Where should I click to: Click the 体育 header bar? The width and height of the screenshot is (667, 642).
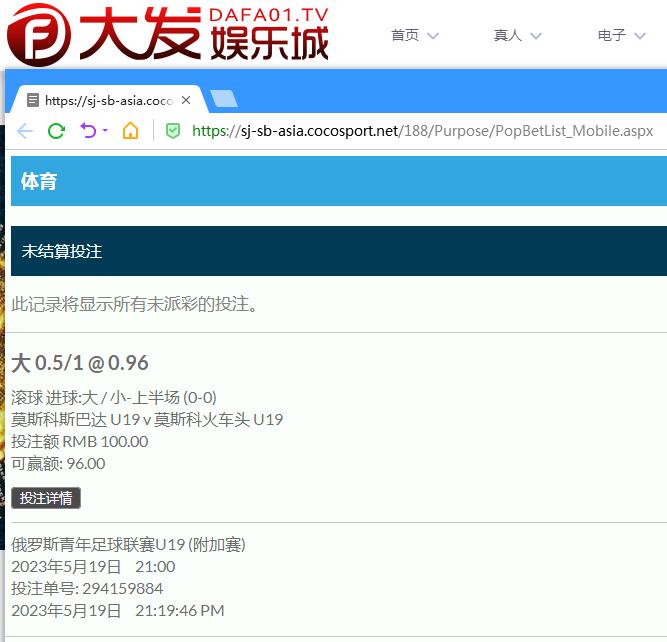pyautogui.click(x=339, y=181)
